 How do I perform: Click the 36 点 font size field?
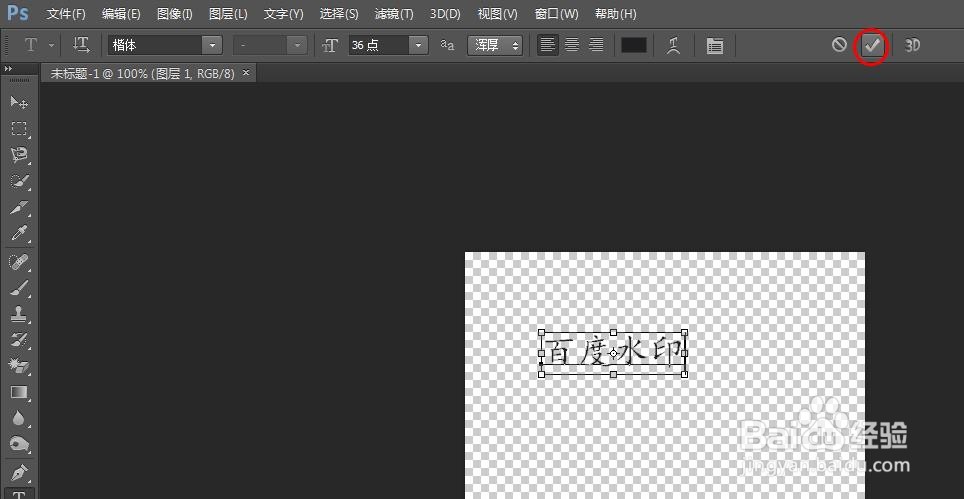tap(378, 45)
